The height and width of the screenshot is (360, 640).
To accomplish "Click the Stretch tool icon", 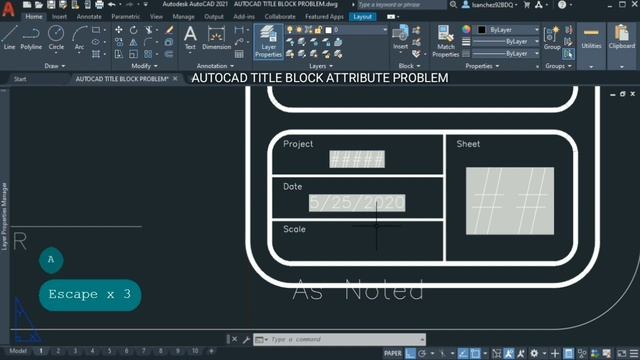I will tap(119, 54).
